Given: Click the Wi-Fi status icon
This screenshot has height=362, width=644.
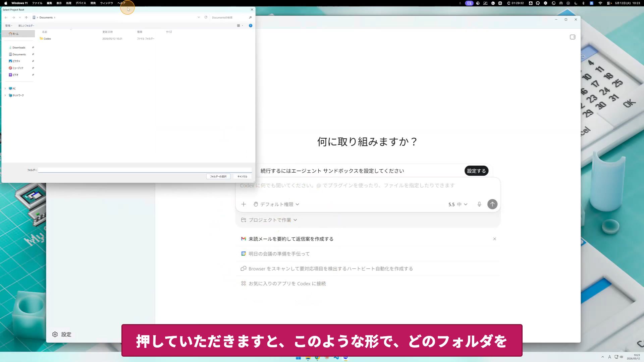Looking at the screenshot, I should click(x=600, y=3).
